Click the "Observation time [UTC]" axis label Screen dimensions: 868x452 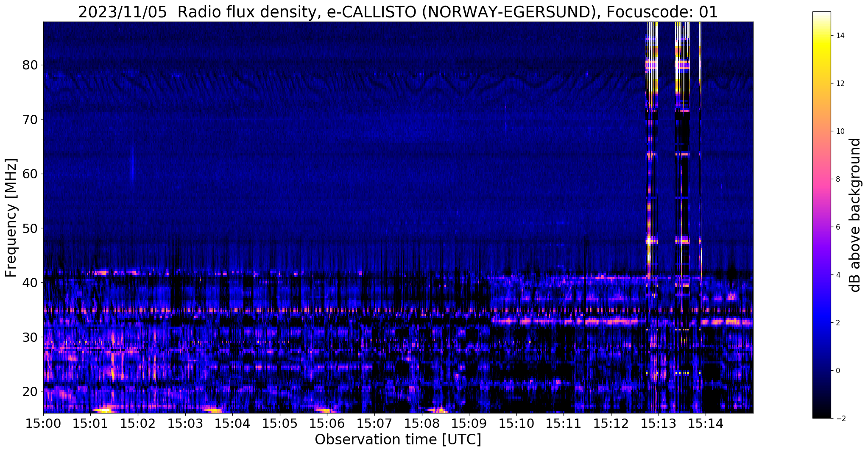398,440
